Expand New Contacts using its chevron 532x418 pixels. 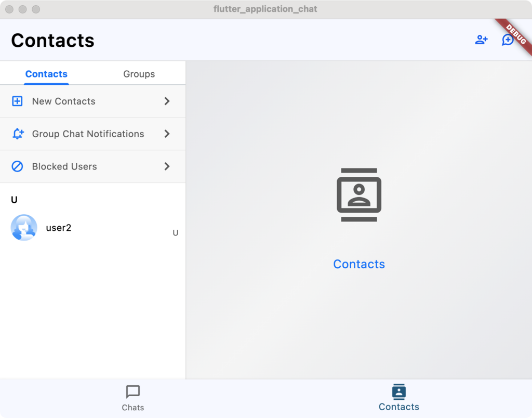pyautogui.click(x=167, y=101)
